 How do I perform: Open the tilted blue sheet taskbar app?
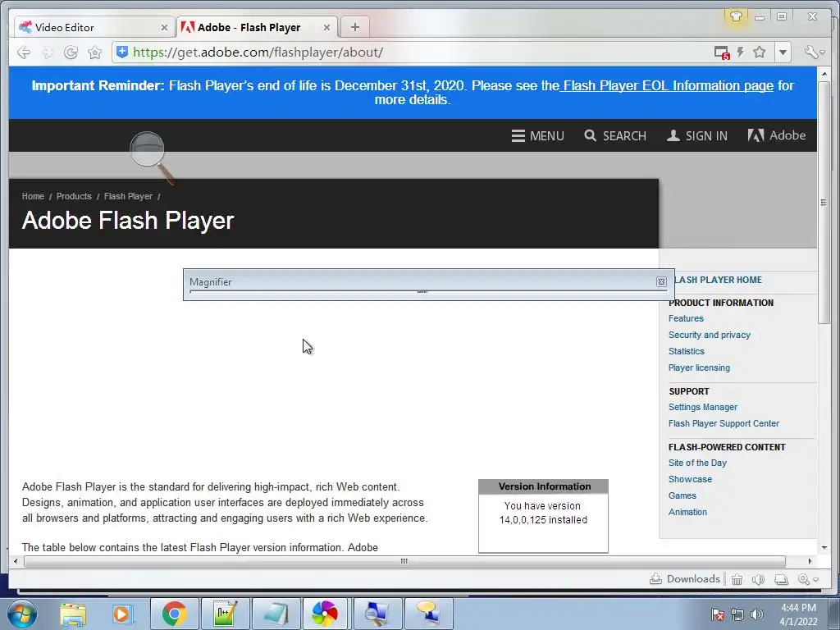click(276, 614)
